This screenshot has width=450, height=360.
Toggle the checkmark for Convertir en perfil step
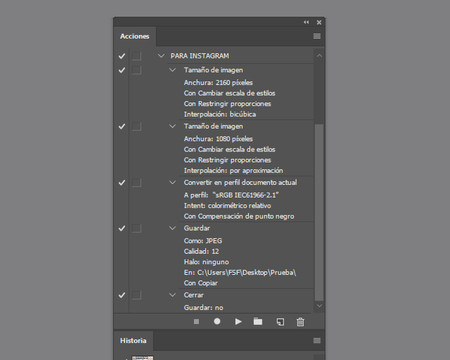[122, 183]
